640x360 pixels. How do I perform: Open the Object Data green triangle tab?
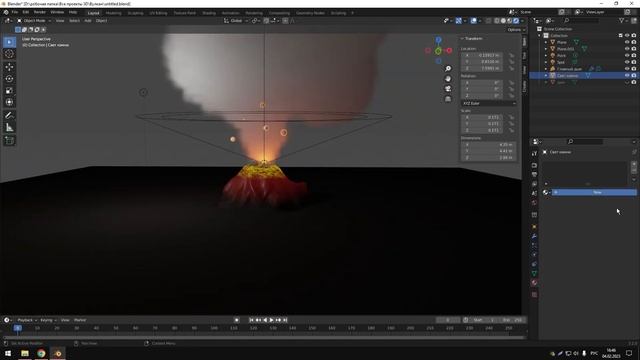point(534,273)
